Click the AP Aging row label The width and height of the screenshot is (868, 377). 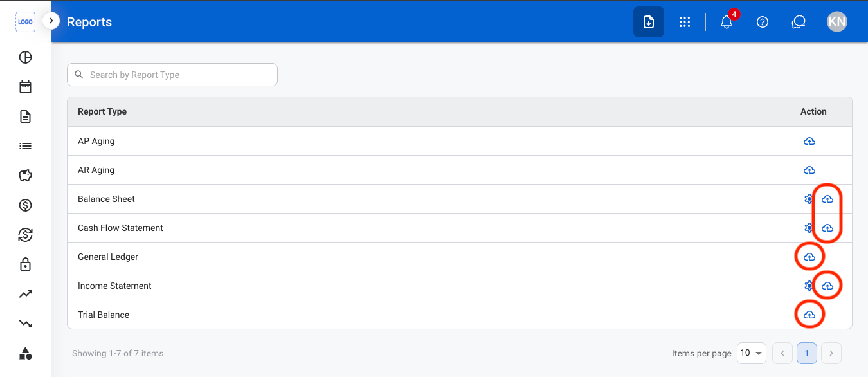click(96, 141)
